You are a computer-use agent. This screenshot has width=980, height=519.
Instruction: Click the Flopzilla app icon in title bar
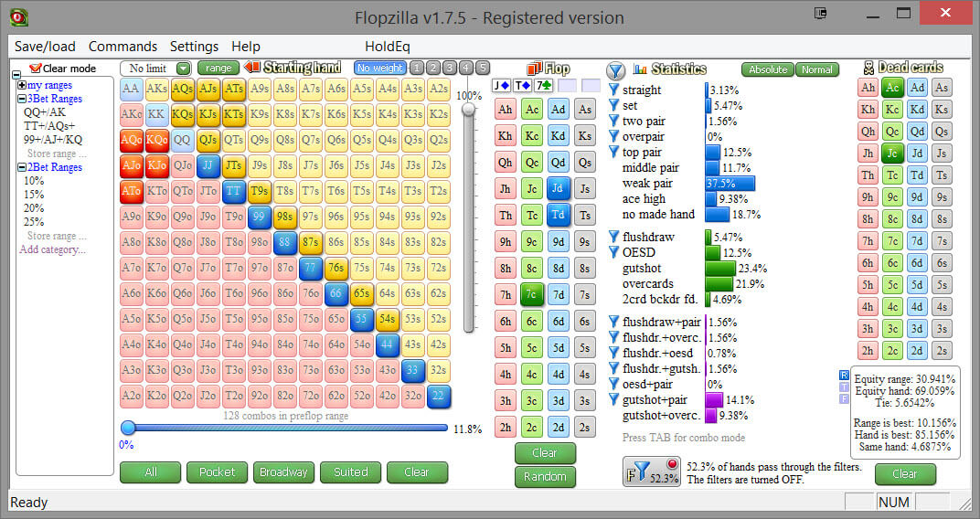click(19, 17)
